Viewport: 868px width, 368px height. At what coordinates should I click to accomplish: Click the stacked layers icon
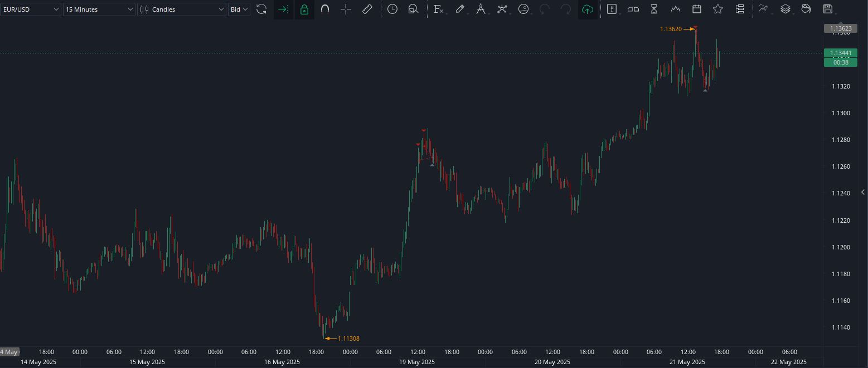[785, 9]
